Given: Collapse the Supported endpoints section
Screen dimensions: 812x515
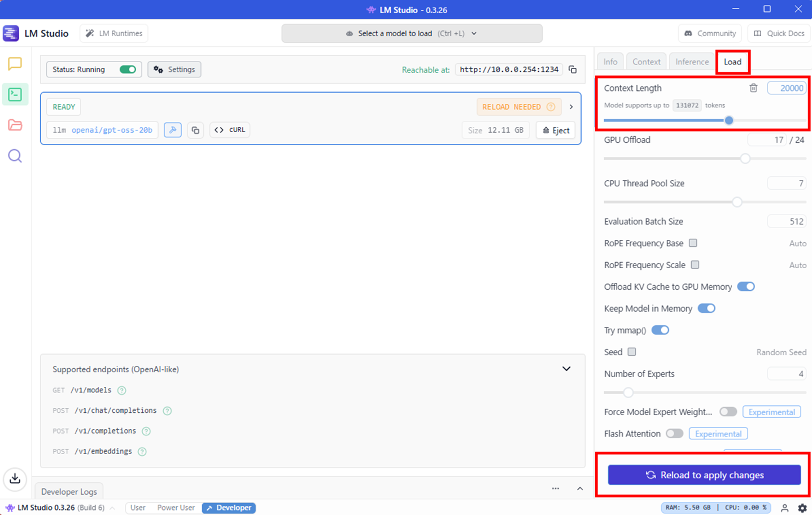Looking at the screenshot, I should [566, 369].
